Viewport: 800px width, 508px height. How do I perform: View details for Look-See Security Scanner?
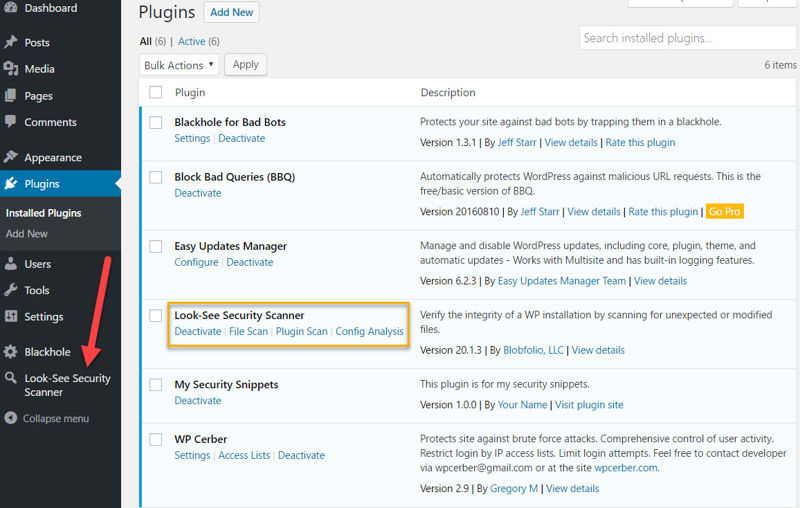pos(598,350)
